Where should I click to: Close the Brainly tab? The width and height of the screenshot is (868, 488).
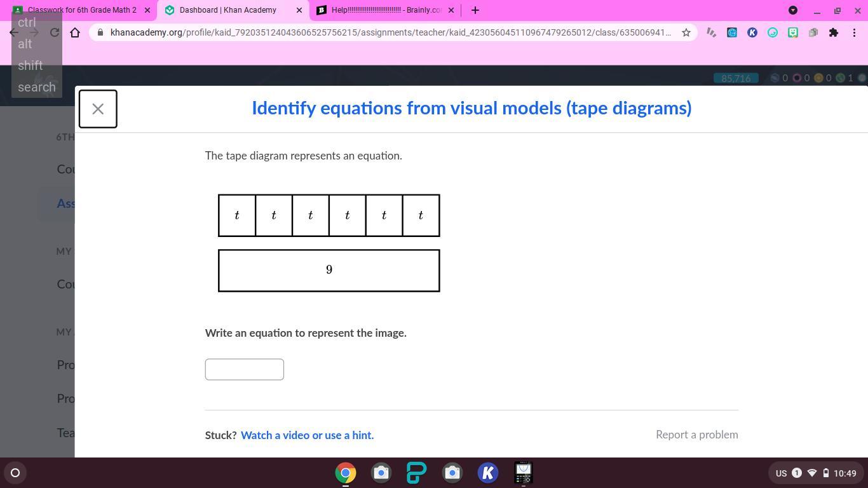pos(451,10)
